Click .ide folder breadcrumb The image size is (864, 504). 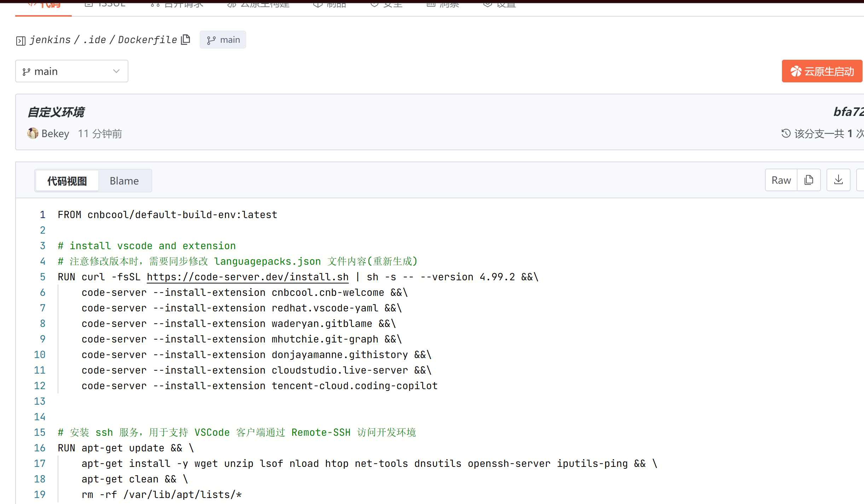tap(94, 40)
